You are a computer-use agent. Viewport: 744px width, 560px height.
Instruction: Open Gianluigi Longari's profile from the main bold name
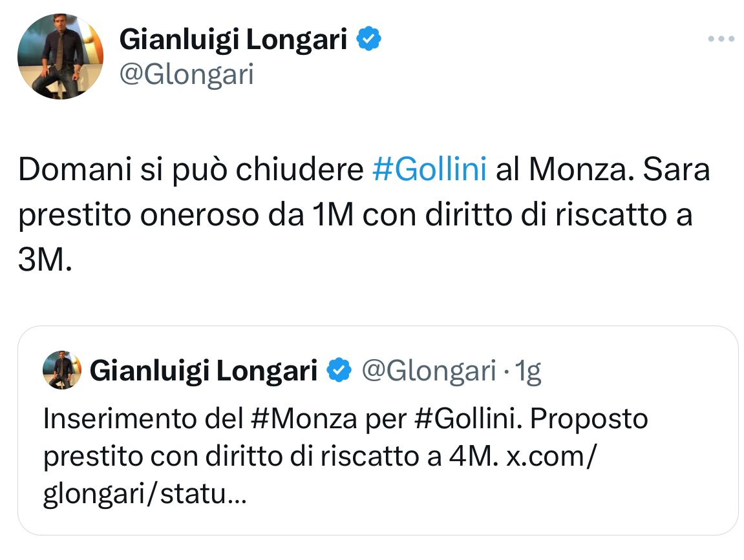click(x=233, y=41)
